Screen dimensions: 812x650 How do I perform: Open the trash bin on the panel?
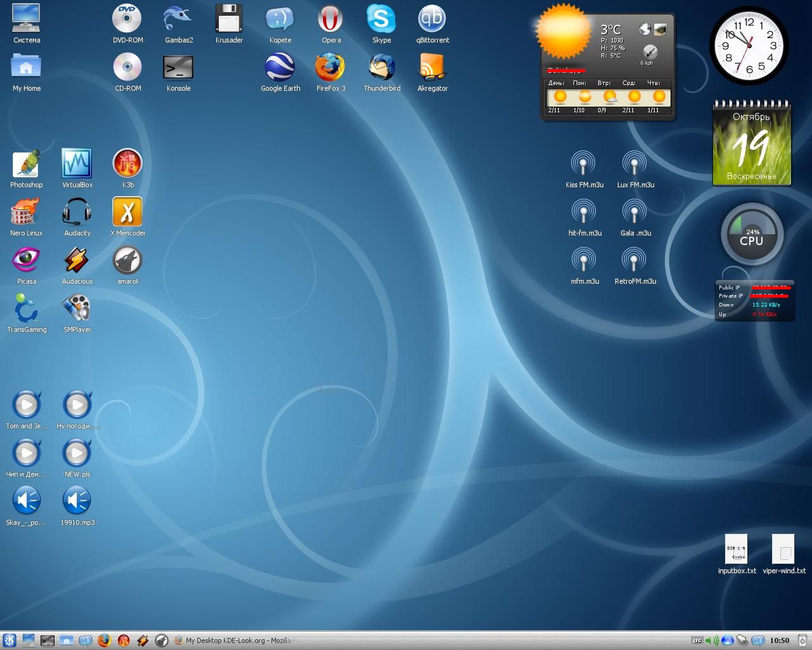(802, 640)
